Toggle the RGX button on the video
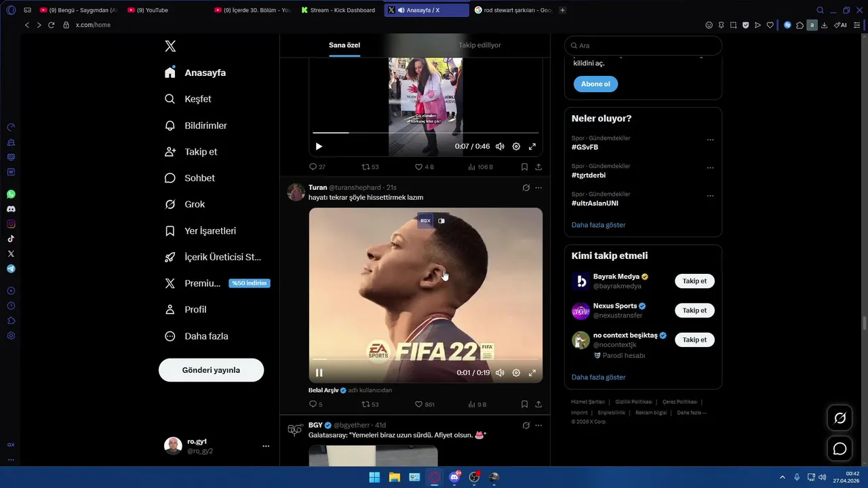The height and width of the screenshot is (488, 868). 425,221
